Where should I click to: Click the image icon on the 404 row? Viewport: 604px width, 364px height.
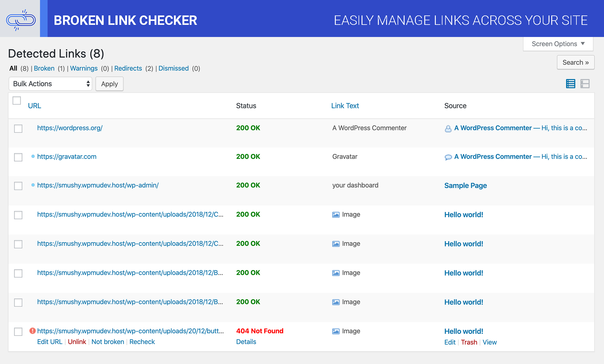(x=335, y=331)
